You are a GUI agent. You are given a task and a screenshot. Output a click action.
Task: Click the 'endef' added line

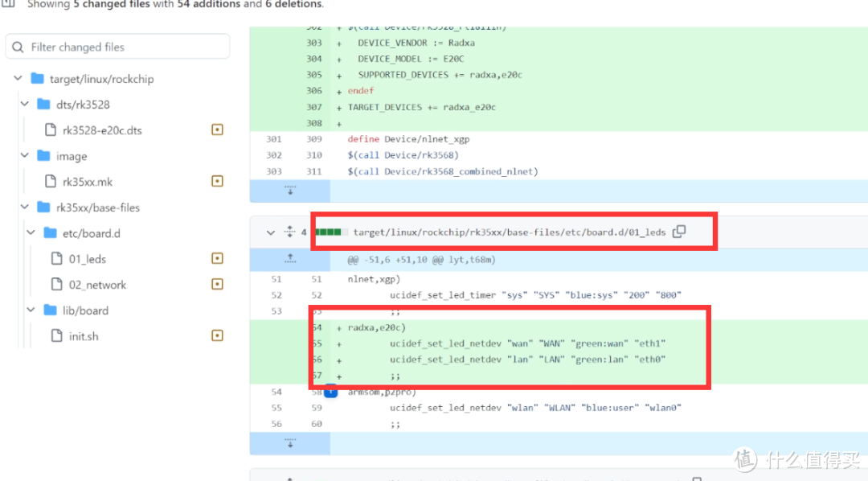361,91
